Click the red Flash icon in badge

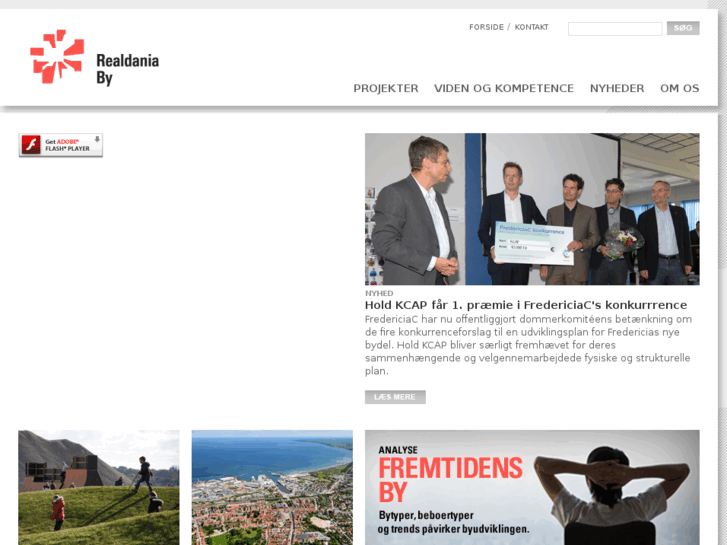(32, 145)
